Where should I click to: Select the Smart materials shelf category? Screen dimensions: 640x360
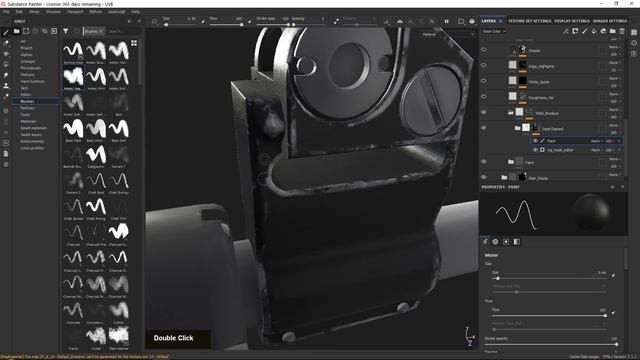tap(33, 128)
